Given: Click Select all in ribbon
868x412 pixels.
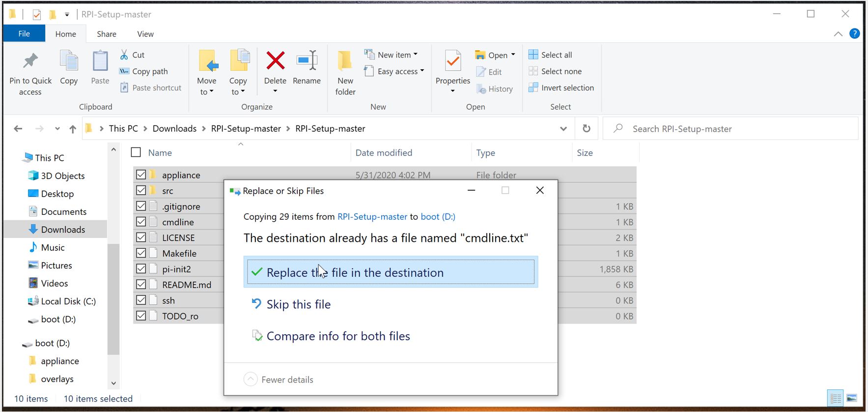Looking at the screenshot, I should click(551, 55).
